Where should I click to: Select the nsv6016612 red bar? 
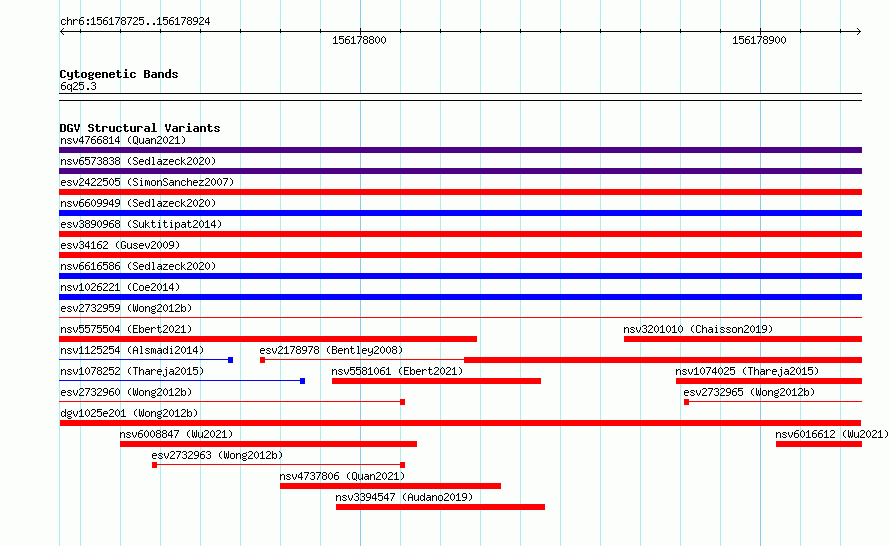819,444
